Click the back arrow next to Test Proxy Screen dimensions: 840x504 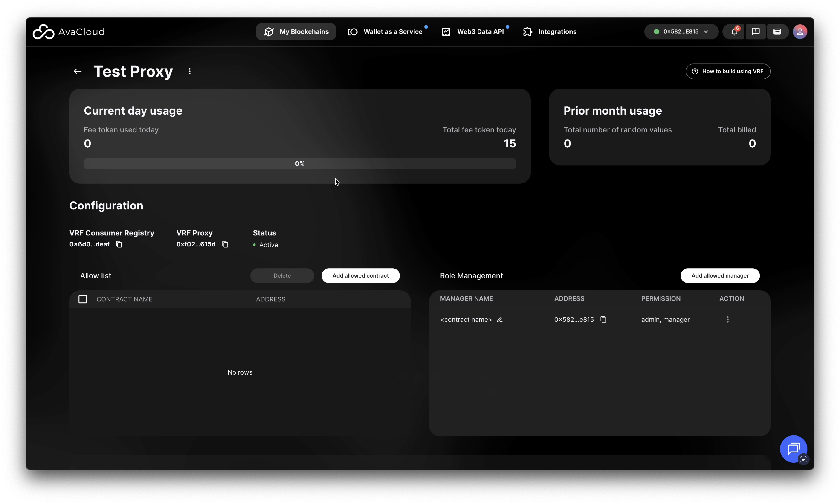78,71
